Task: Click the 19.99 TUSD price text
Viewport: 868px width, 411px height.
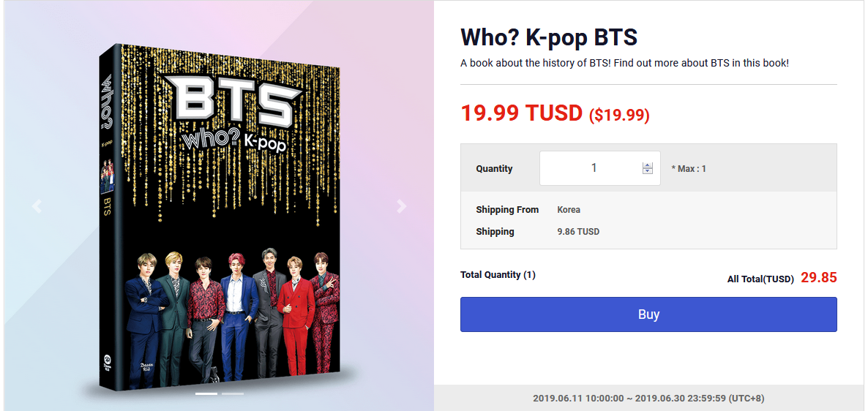Action: pos(521,113)
